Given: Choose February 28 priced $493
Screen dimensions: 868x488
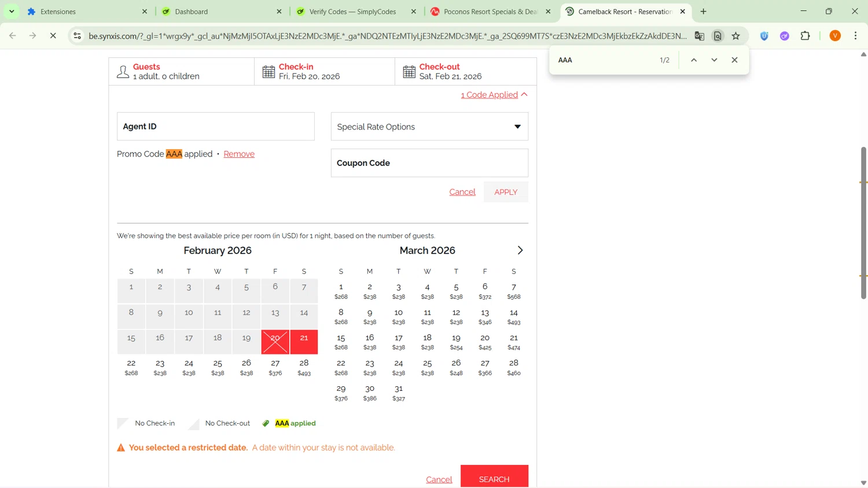Looking at the screenshot, I should point(304,368).
